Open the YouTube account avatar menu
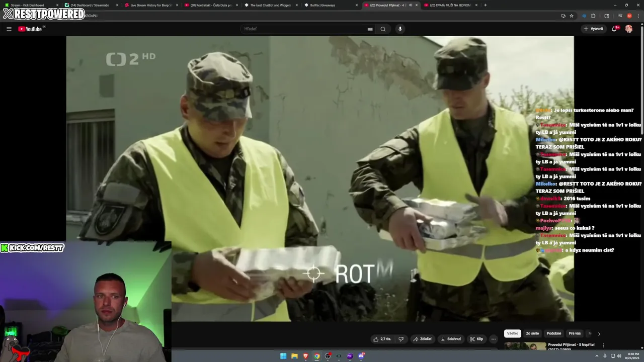Viewport: 644px width, 362px height. coord(629,29)
